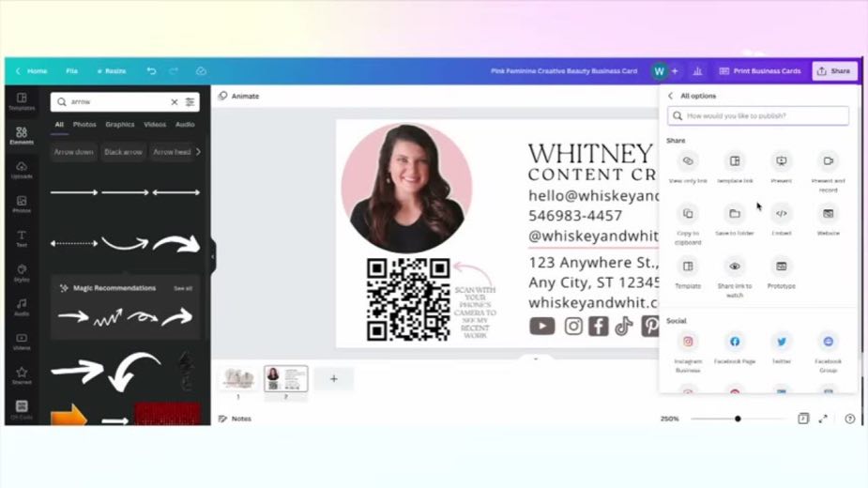Switch to the All results tab
The image size is (868, 488).
coord(59,125)
